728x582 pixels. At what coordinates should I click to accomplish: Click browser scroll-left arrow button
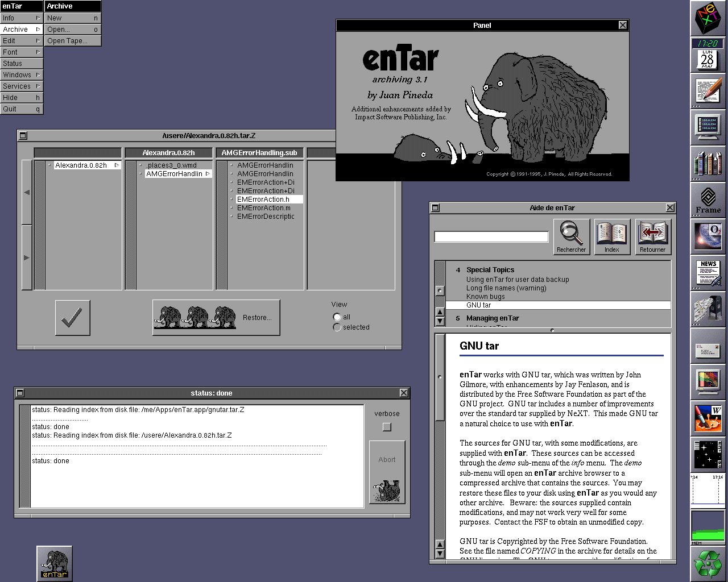click(x=27, y=192)
